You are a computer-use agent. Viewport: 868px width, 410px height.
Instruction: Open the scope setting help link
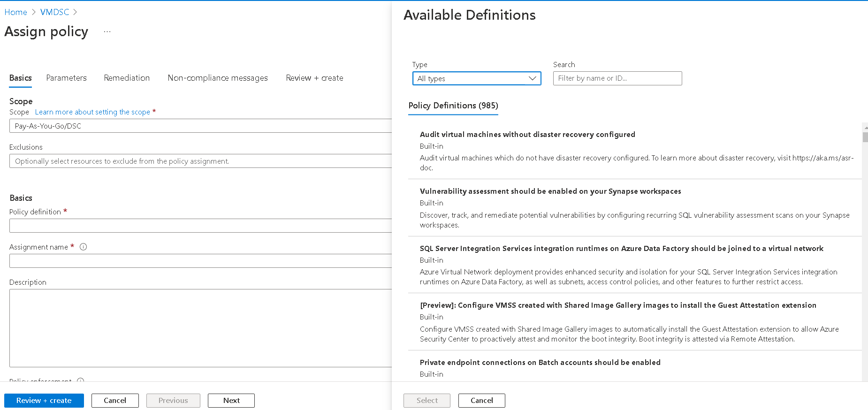(x=92, y=112)
